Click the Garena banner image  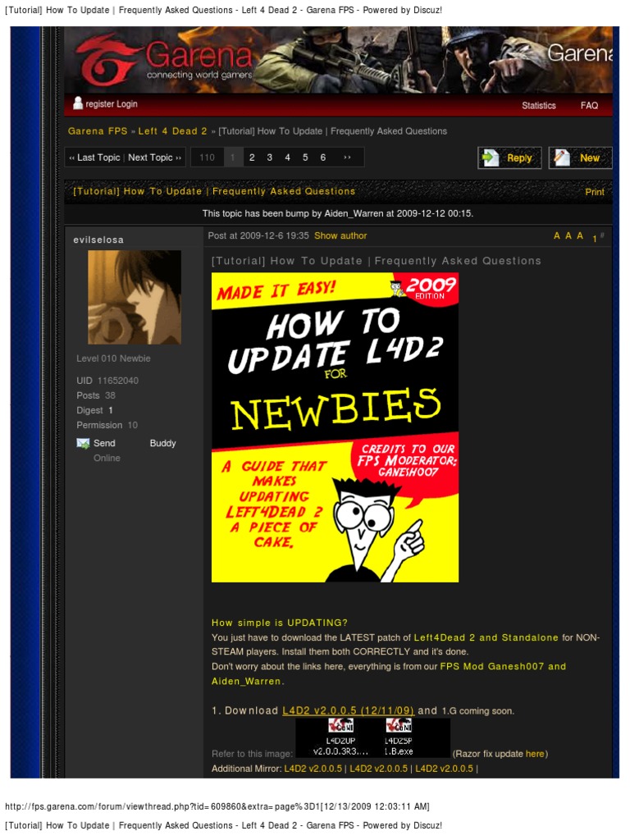(338, 60)
